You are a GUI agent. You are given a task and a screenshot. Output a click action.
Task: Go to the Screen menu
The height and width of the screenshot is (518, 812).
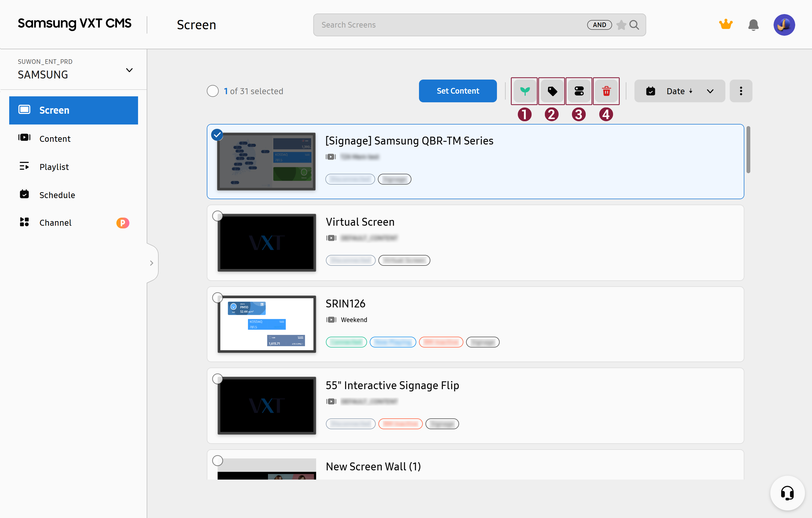[74, 110]
